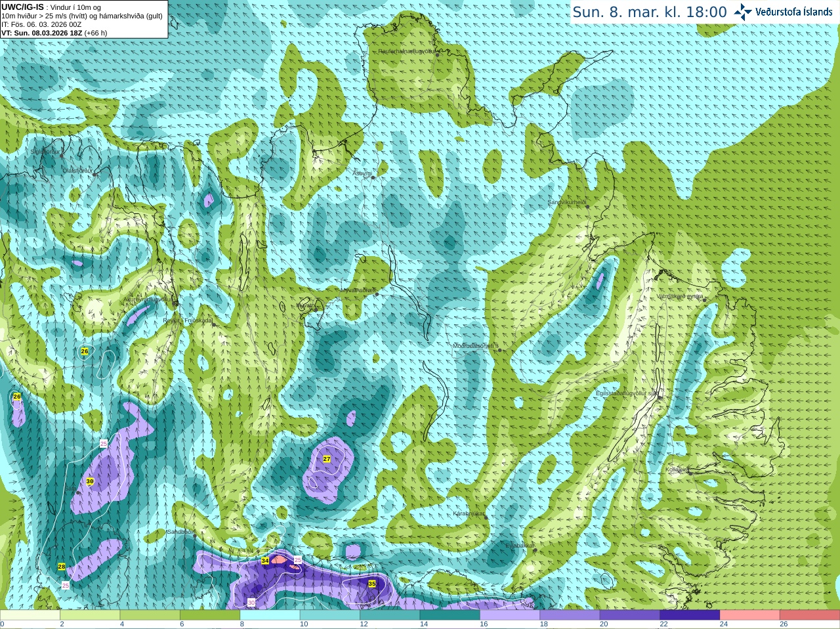Click the VT: Sun. 08.03.2026 18Z line
The height and width of the screenshot is (629, 840).
point(54,33)
